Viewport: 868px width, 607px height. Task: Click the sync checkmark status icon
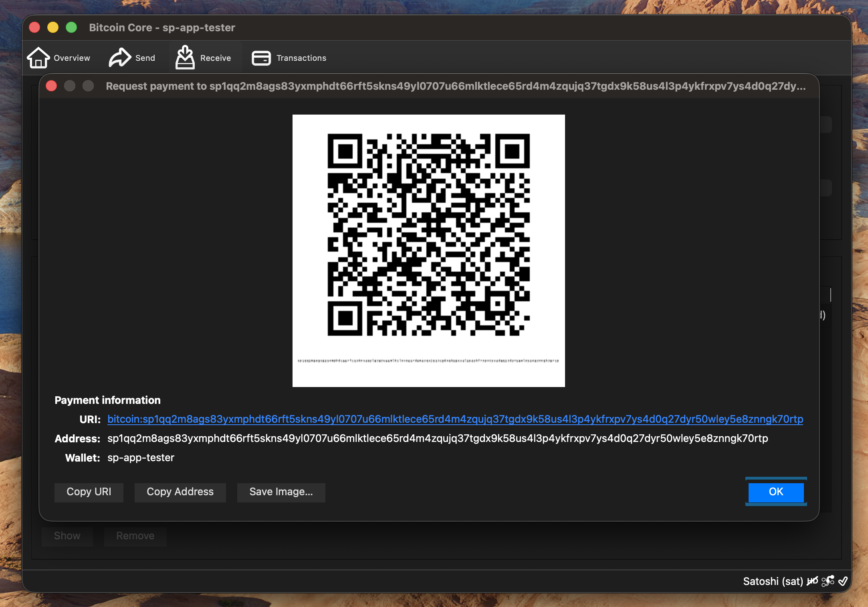coord(843,581)
